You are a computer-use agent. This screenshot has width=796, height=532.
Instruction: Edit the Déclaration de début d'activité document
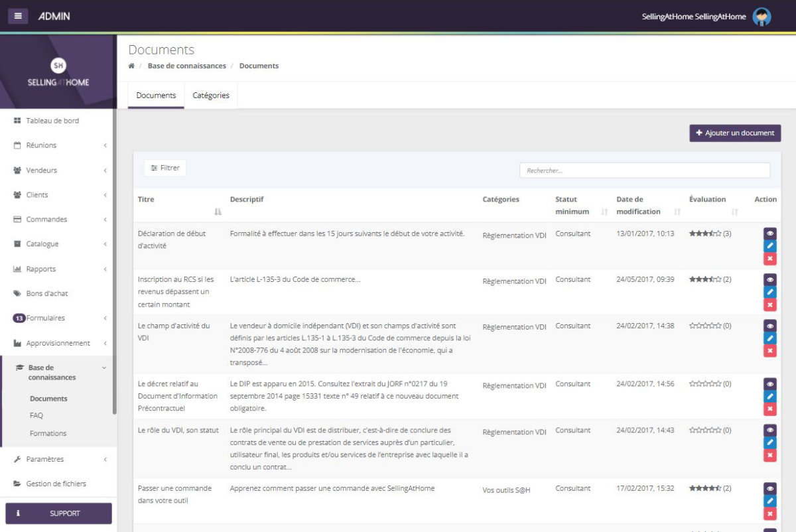(770, 246)
